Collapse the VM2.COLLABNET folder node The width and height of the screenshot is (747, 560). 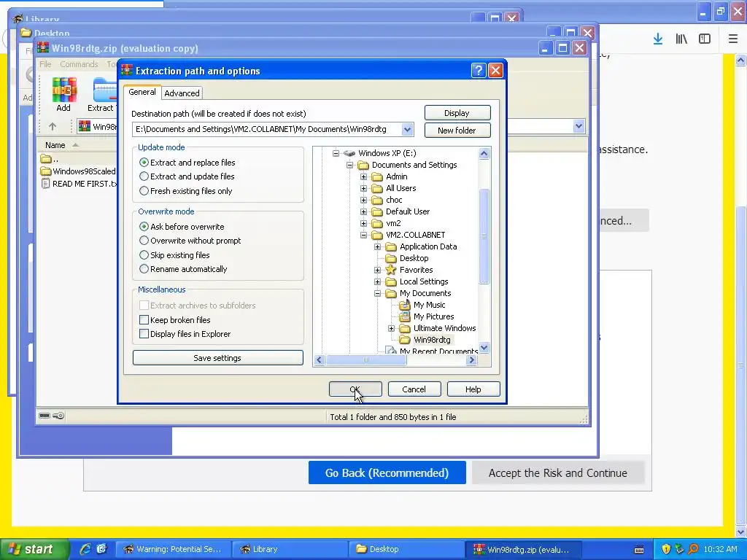[363, 235]
